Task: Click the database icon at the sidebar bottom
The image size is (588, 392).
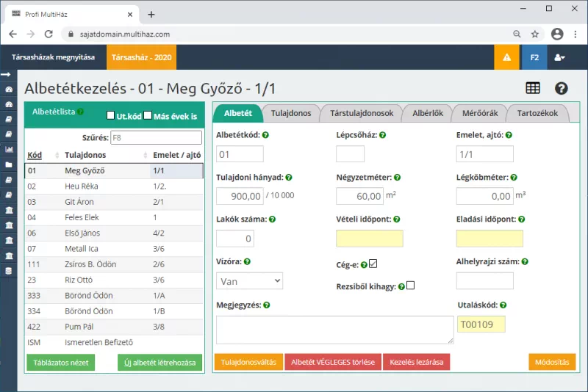Action: (x=8, y=270)
